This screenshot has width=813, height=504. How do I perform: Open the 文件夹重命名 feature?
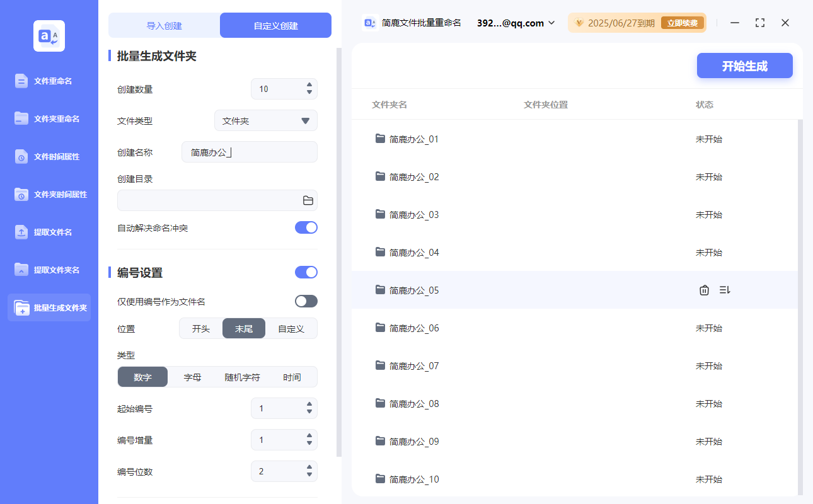(49, 118)
